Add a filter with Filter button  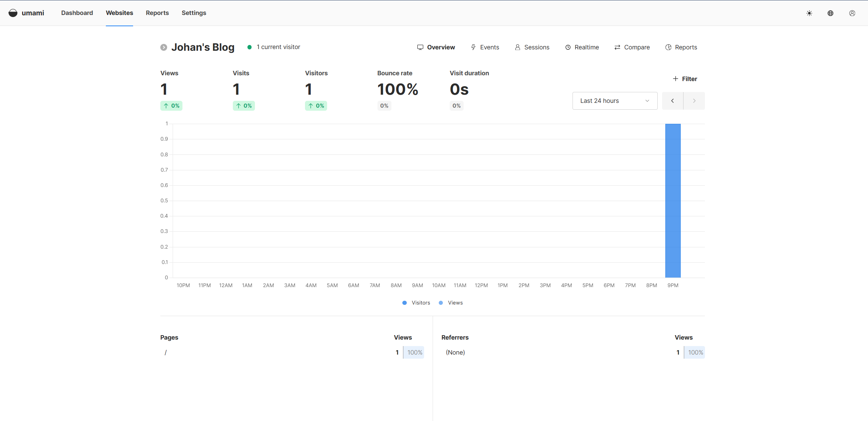pyautogui.click(x=685, y=79)
